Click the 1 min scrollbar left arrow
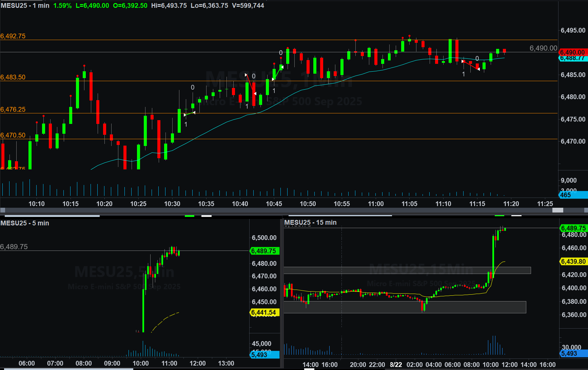 coord(2,210)
